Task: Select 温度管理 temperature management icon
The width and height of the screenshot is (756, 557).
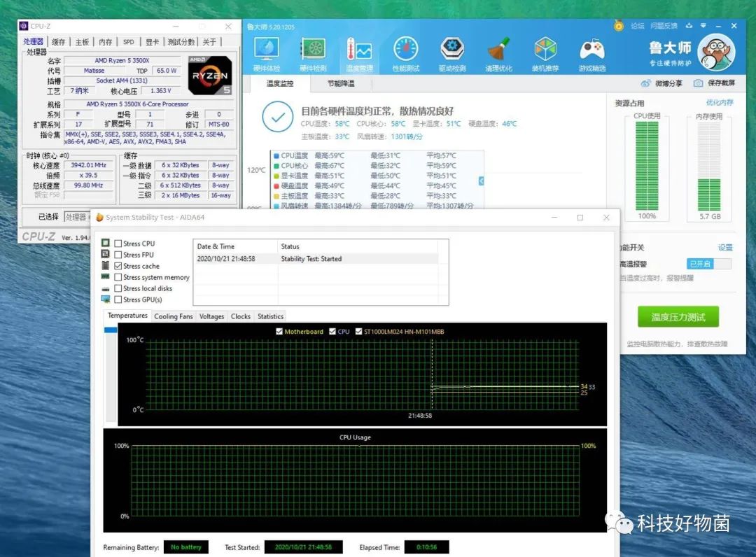Action: (x=360, y=54)
